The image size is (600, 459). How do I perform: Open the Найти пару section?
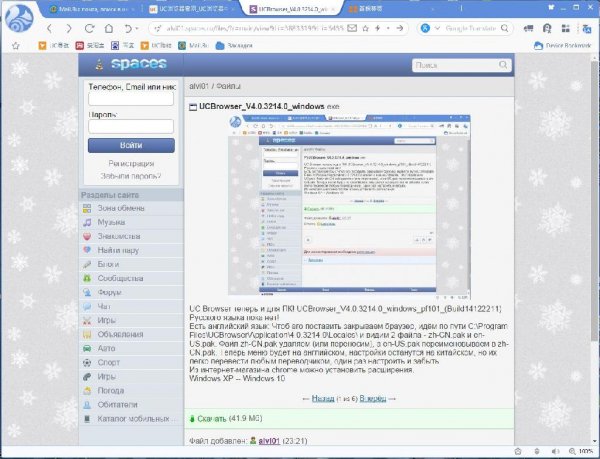coord(131,250)
